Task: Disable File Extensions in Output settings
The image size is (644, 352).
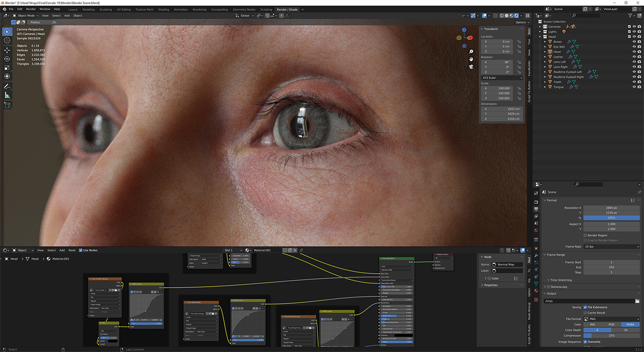Action: pos(585,307)
